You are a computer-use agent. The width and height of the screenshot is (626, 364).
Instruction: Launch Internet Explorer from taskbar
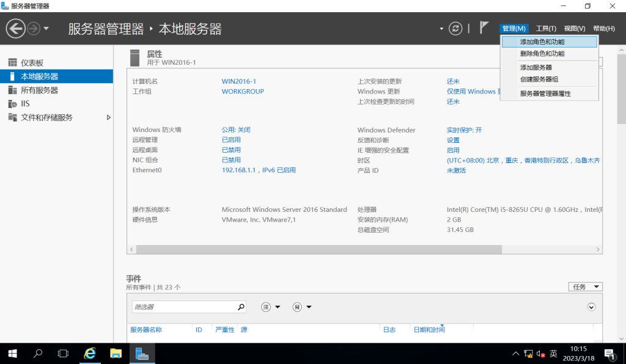click(90, 354)
